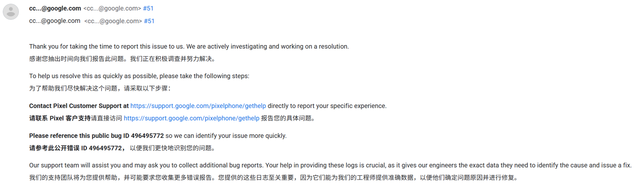The image size is (644, 189).
Task: Click the bracketed email address on the first header line
Action: (112, 8)
